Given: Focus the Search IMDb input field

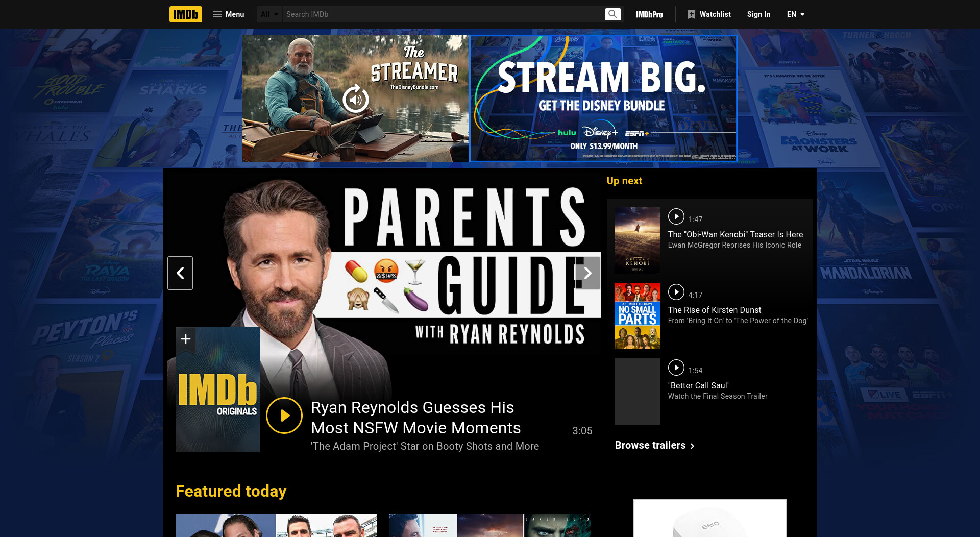Looking at the screenshot, I should point(443,14).
